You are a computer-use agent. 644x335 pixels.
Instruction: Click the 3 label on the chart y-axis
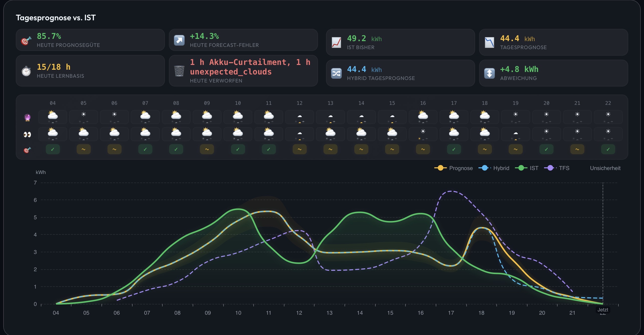click(35, 252)
